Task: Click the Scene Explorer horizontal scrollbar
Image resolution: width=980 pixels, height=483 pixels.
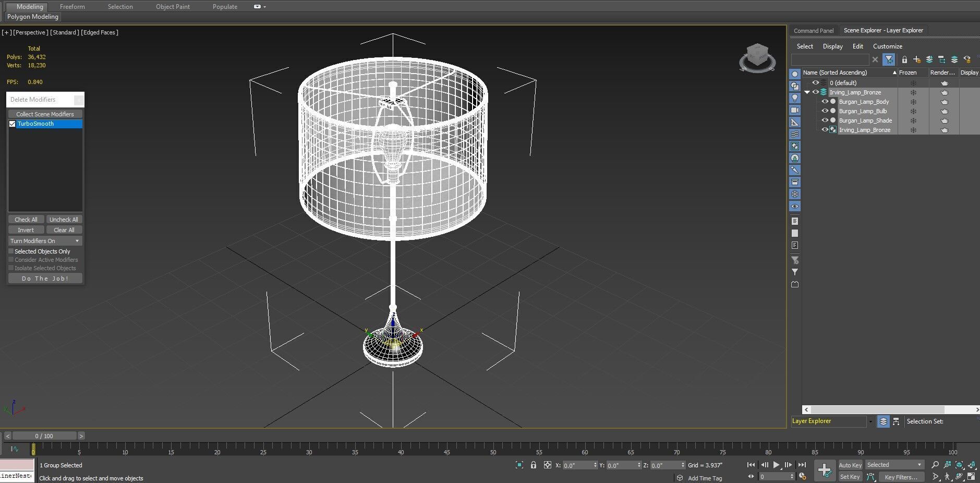Action: pos(878,409)
